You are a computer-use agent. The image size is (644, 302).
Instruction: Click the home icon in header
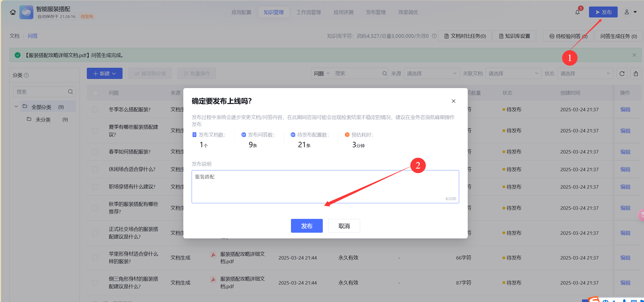[13, 12]
